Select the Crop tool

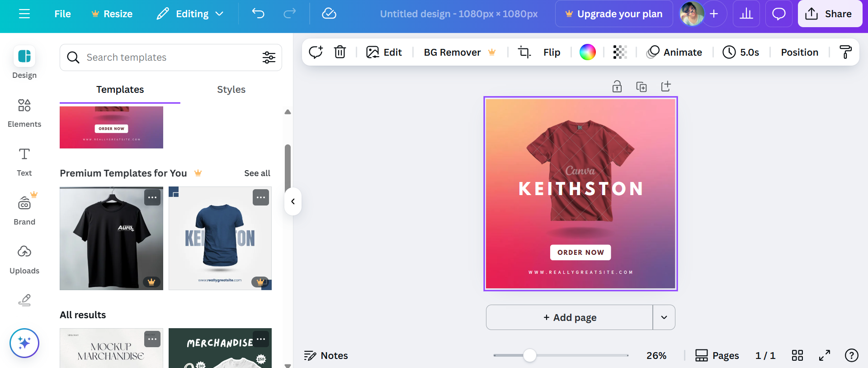click(524, 52)
